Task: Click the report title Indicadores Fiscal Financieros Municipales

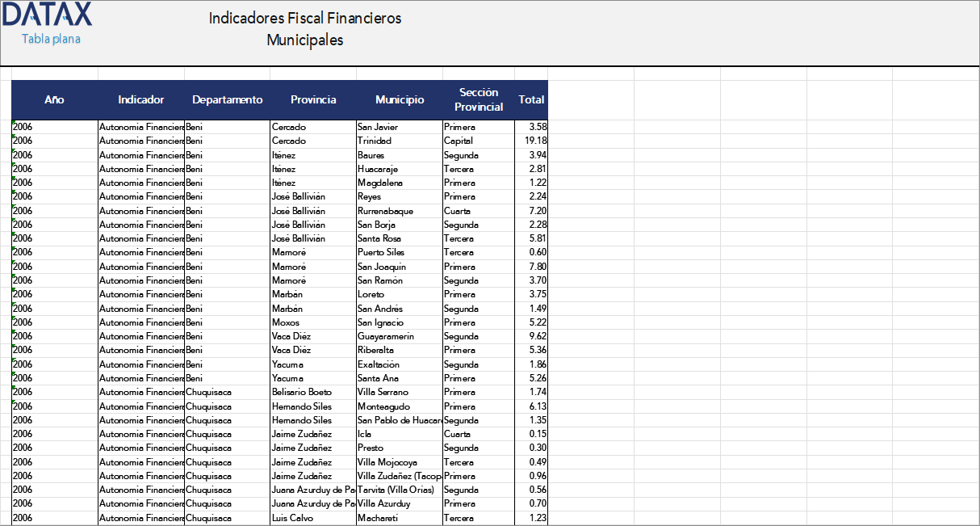Action: pos(304,26)
